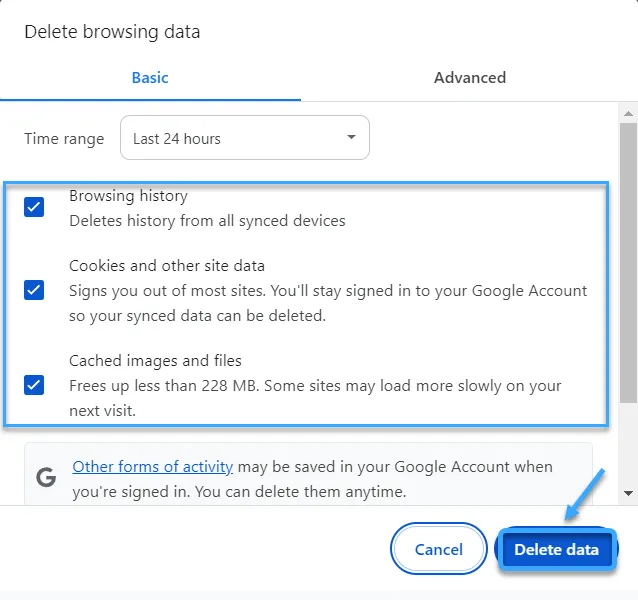Viewport: 638px width, 600px height.
Task: Click the Time range dropdown arrow
Action: click(x=351, y=137)
